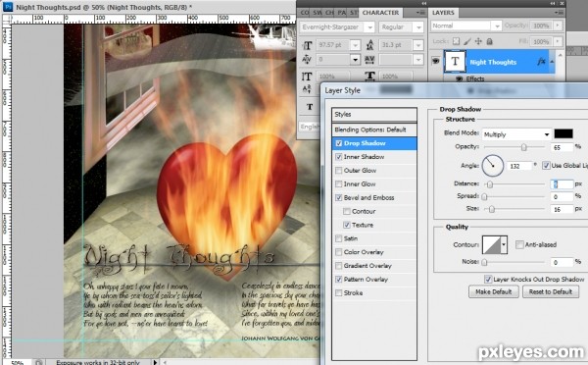Uncheck the Texture checkbox
This screenshot has width=588, height=365.
point(347,225)
